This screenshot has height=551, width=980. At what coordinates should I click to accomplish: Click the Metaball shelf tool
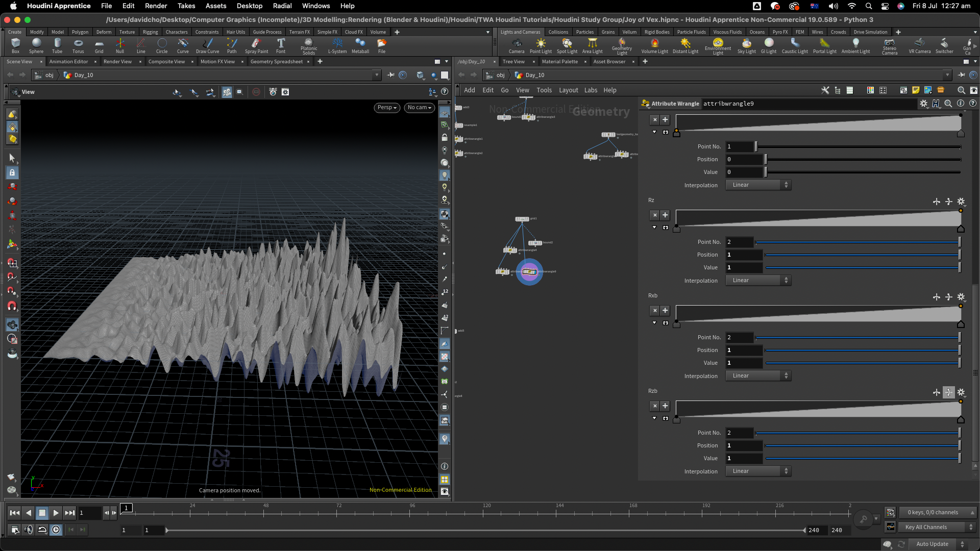pyautogui.click(x=360, y=45)
